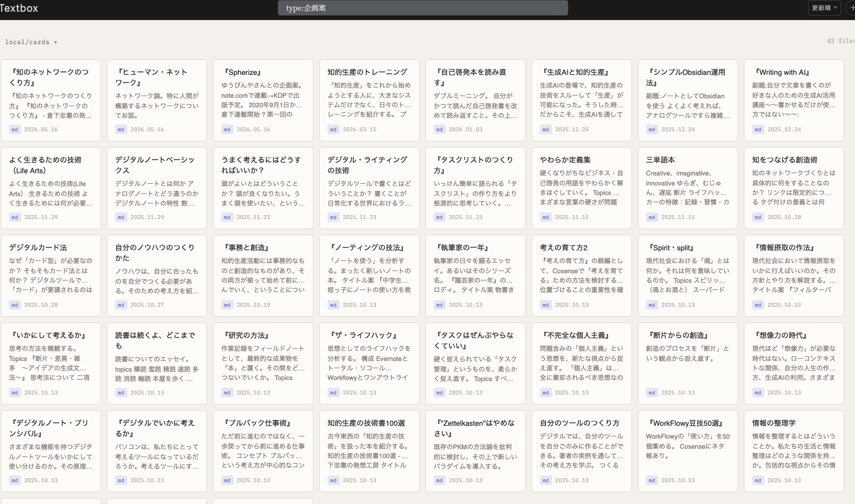Image resolution: width=855 pixels, height=504 pixels.
Task: Open the やわらか定義集 card
Action: [x=582, y=188]
